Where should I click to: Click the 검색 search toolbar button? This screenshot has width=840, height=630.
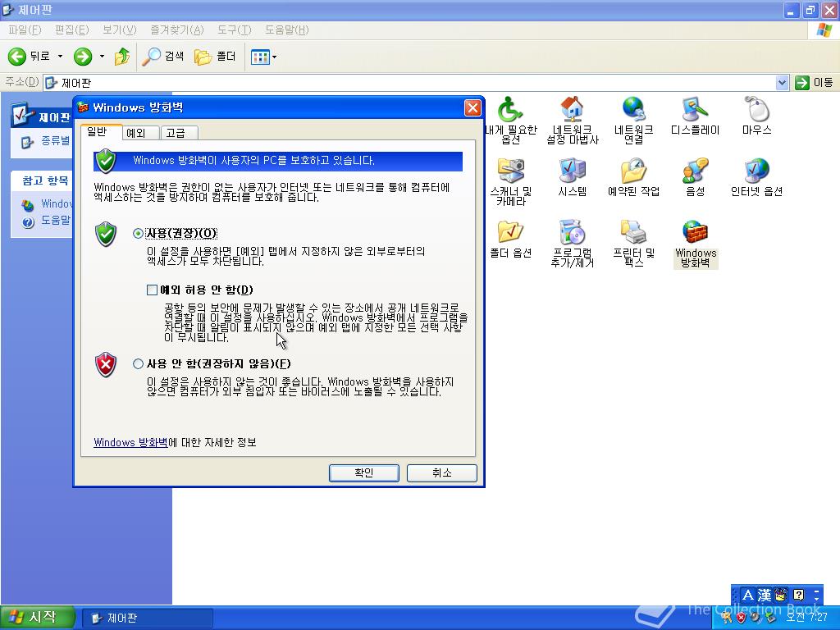pos(163,57)
